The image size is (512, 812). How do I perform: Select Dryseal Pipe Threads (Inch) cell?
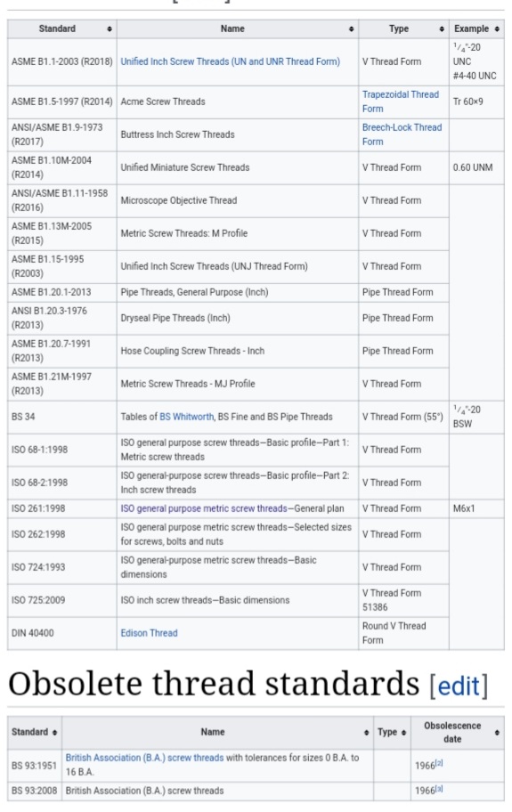[x=238, y=319]
